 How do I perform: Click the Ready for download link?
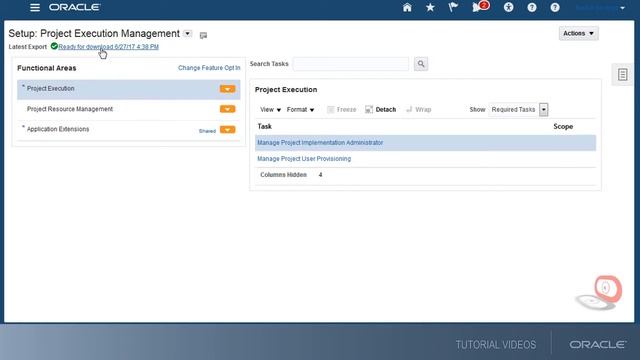[x=109, y=47]
